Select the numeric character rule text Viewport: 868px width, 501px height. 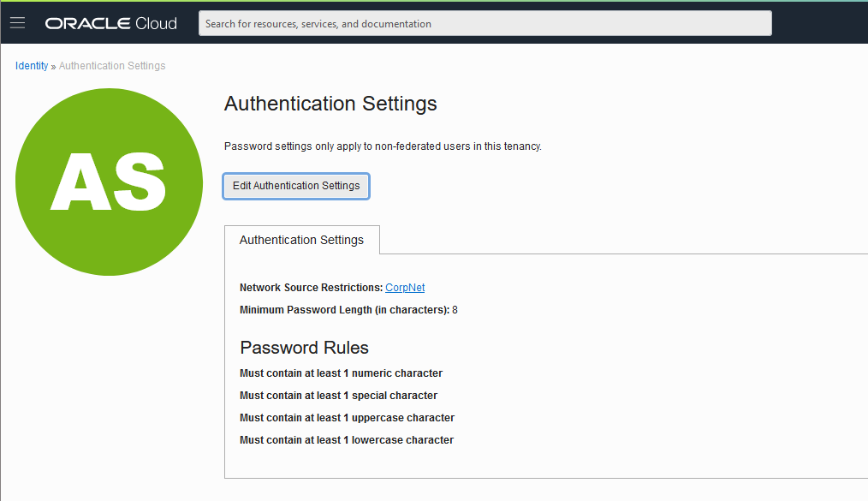(341, 373)
